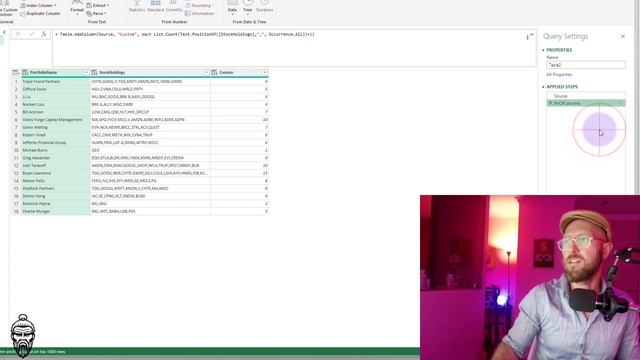The height and width of the screenshot is (360, 640).
Task: Click the Mohnish Pabrai cell
Action: click(56, 203)
